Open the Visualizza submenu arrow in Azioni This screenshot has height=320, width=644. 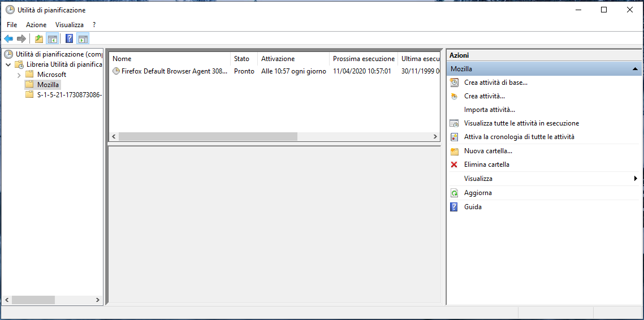pos(636,178)
